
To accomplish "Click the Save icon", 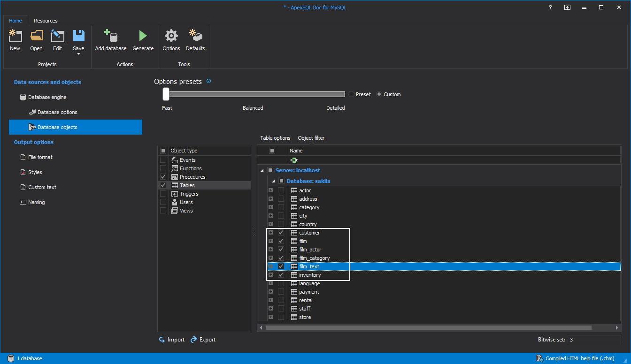I will coord(78,36).
